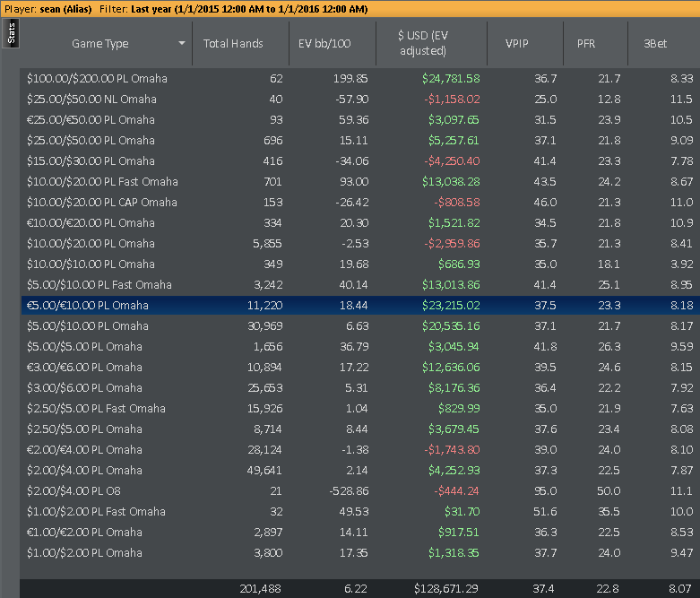The image size is (700, 598).
Task: Select the $100.00/$200.00 PL Omaha row
Action: (97, 79)
